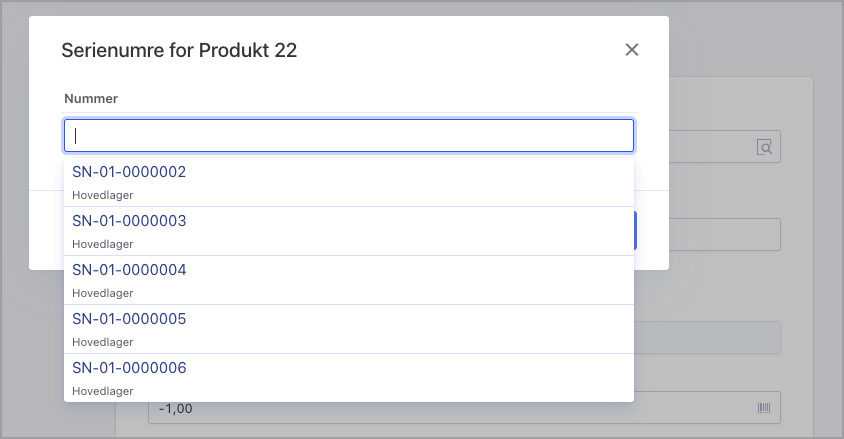
Task: Close the Serienumre for Produkt 22 dialog
Action: click(x=631, y=50)
